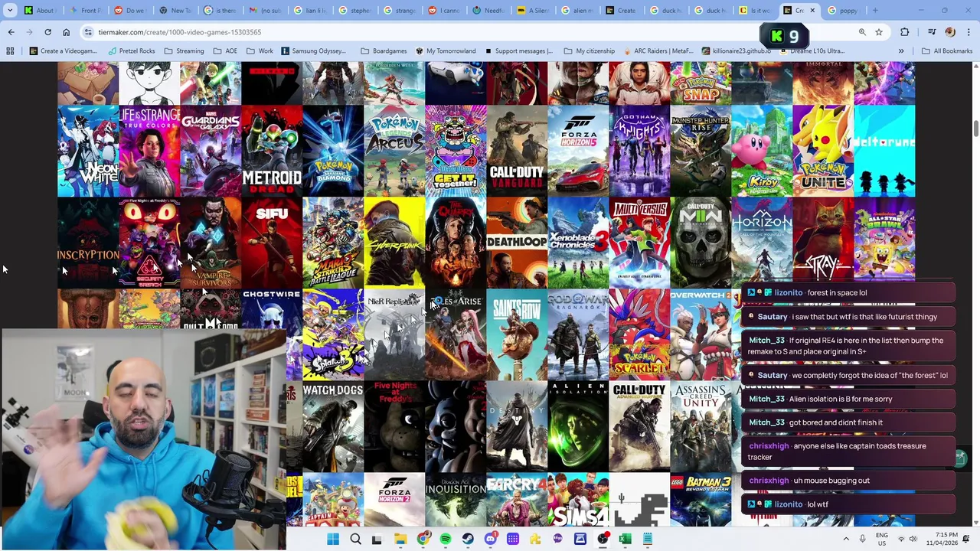The image size is (980, 551).
Task: Switch to the 'Front P' tab
Action: (x=84, y=11)
